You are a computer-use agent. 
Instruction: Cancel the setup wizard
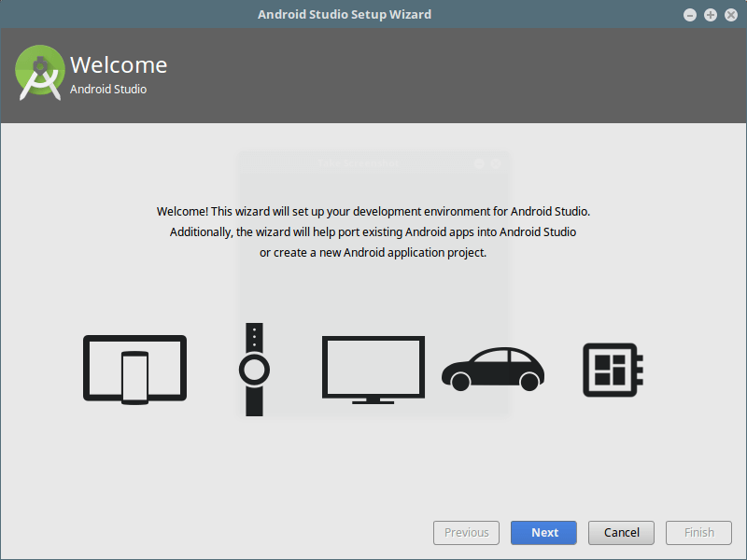tap(622, 533)
